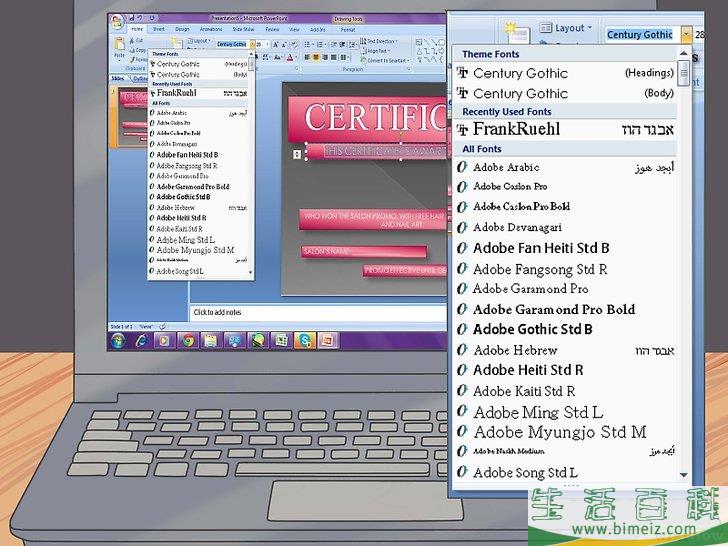Click font dropdown arrow in enlarged callout
Image resolution: width=728 pixels, height=546 pixels.
[686, 34]
